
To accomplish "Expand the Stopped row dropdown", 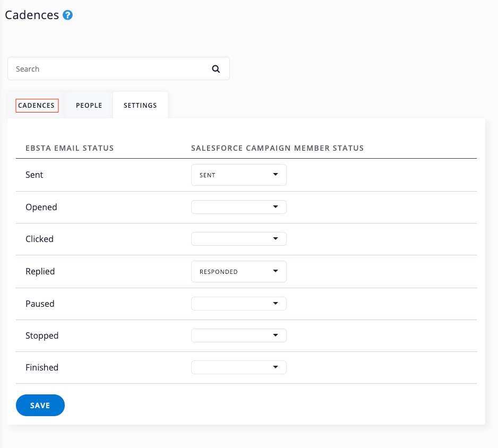I will click(238, 335).
